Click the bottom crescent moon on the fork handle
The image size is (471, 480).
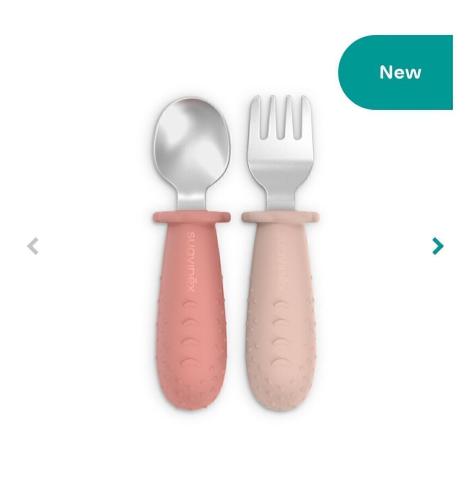coord(281,363)
